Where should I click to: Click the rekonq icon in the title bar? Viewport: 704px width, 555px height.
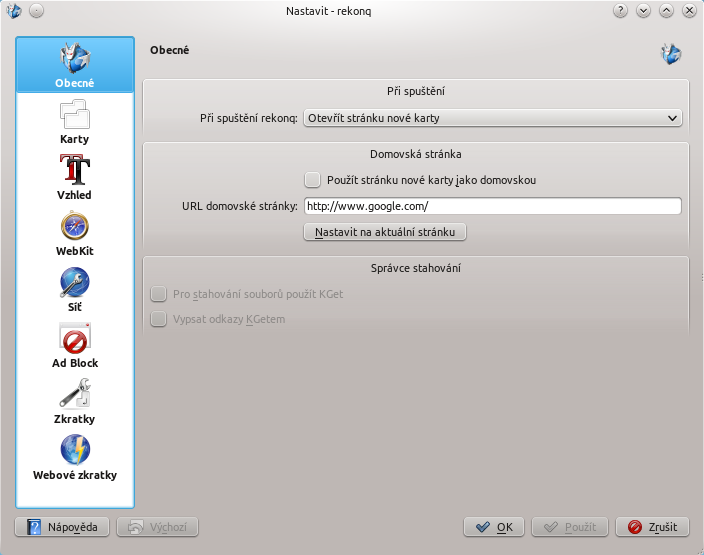[x=14, y=10]
